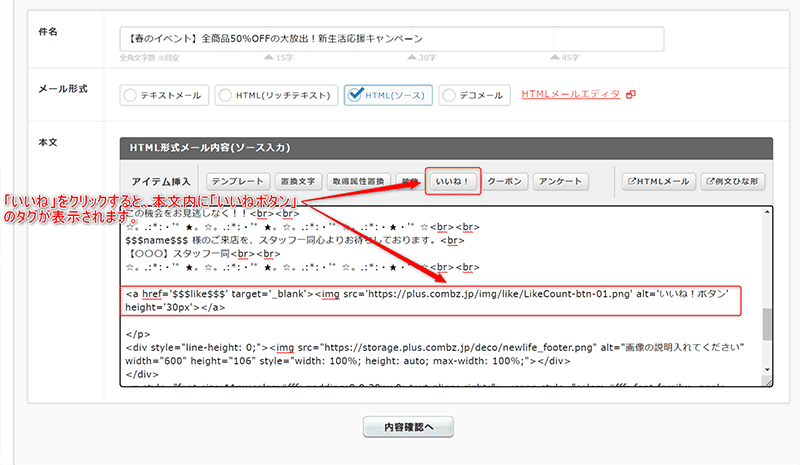Click the source editor vertical scrollbar thumb
This screenshot has height=465, width=800.
767,323
